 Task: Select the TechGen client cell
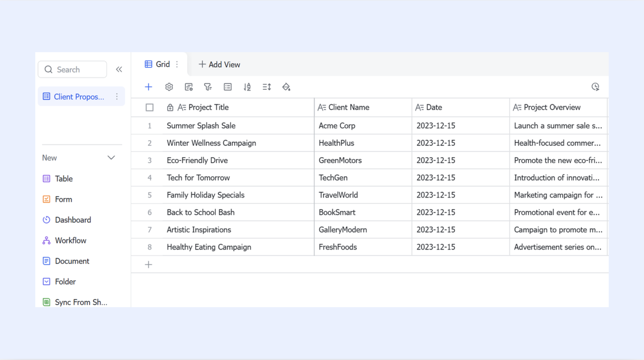click(363, 178)
